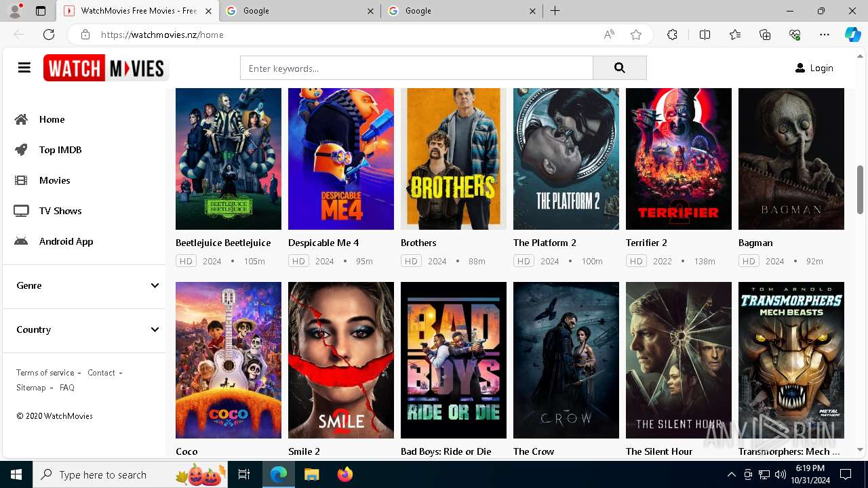Image resolution: width=868 pixels, height=488 pixels.
Task: Turn on Read aloud in address bar
Action: pyautogui.click(x=609, y=35)
